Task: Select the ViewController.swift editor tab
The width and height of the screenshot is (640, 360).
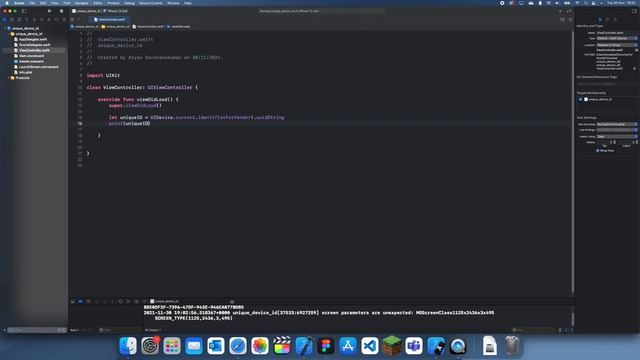Action: click(110, 19)
